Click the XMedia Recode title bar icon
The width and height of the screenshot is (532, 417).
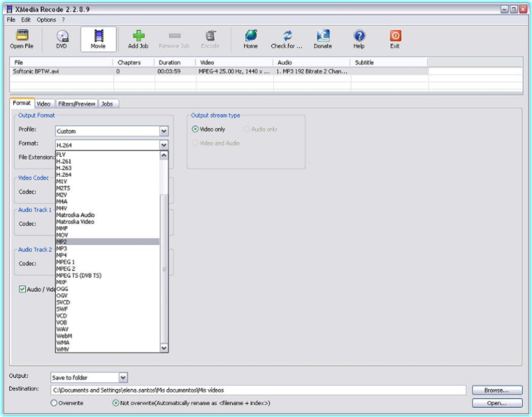click(x=9, y=9)
